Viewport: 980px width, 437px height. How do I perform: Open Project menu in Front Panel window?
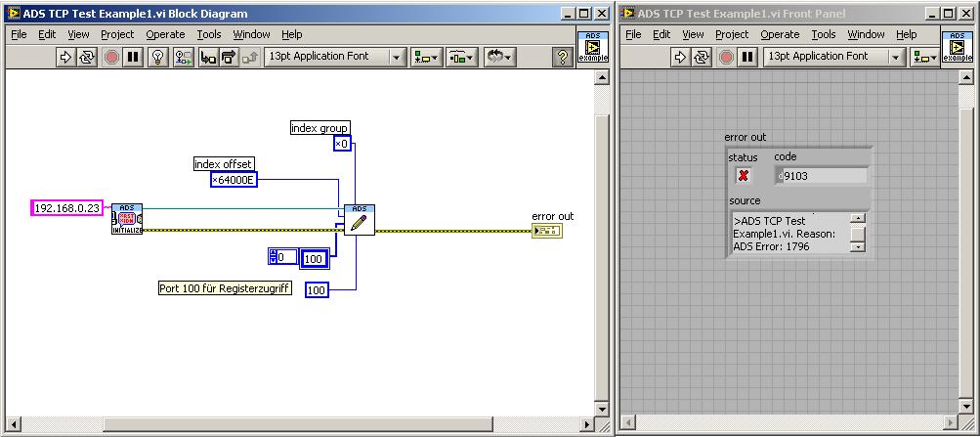click(x=732, y=34)
